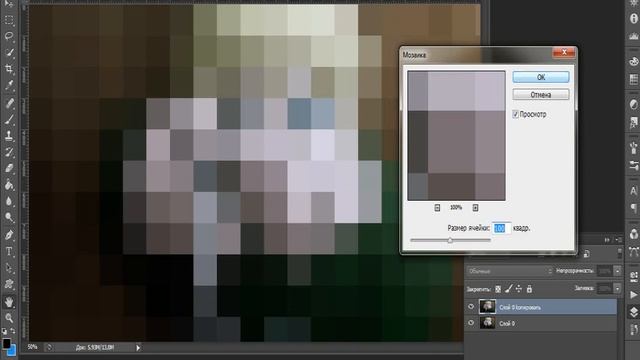640x360 pixels.
Task: Click the background color swatch
Action: click(x=13, y=351)
